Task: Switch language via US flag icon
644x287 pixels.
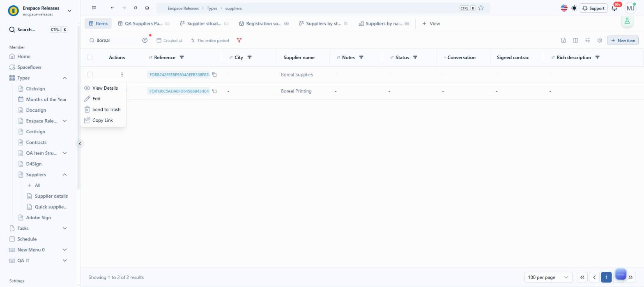Action: [x=564, y=8]
